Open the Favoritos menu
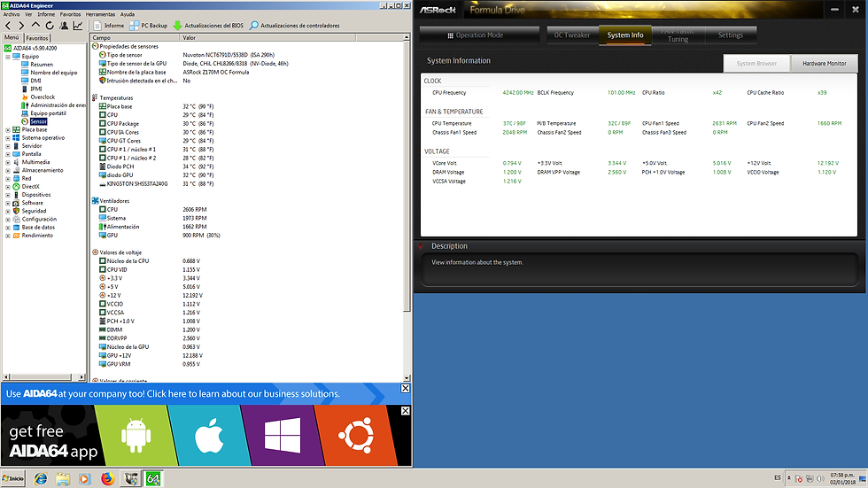Screen dimensions: 868x488 (x=70, y=14)
